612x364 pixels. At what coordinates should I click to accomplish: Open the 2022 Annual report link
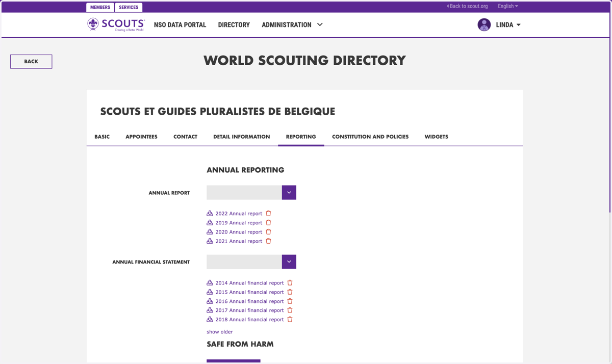[239, 214]
